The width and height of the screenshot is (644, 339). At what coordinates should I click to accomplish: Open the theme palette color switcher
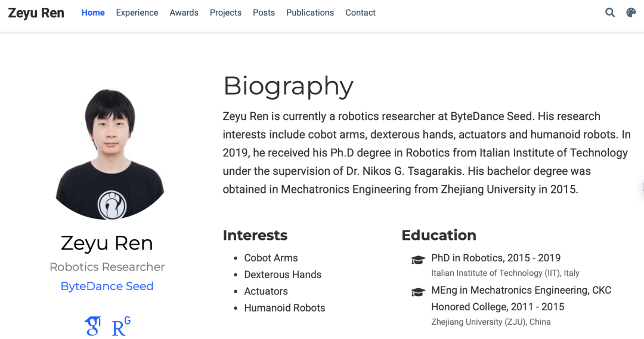pyautogui.click(x=631, y=13)
